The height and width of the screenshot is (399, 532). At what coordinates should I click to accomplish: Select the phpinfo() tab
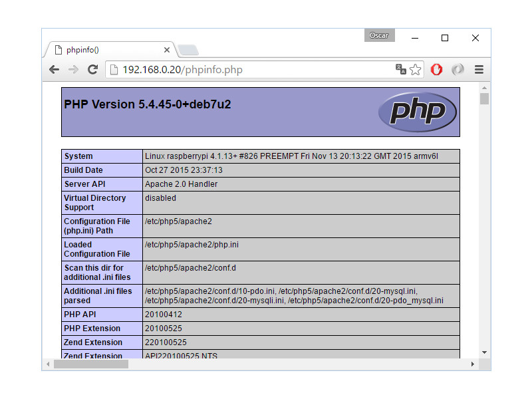(110, 50)
